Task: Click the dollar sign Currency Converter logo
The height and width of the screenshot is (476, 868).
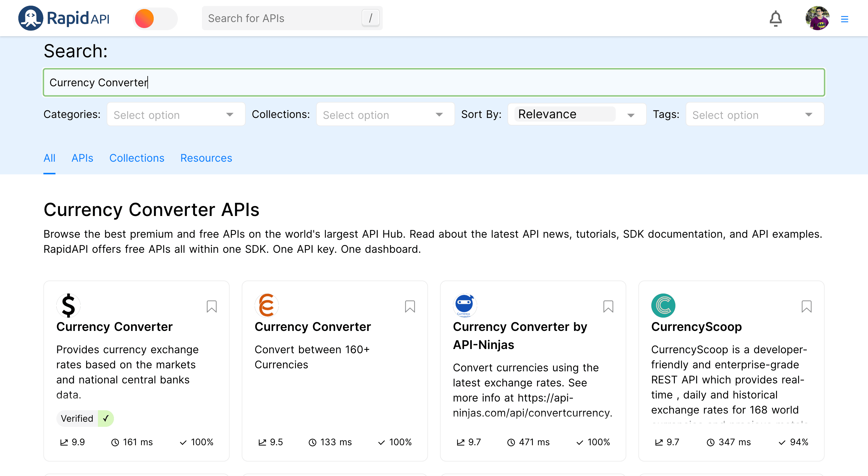Action: 68,305
